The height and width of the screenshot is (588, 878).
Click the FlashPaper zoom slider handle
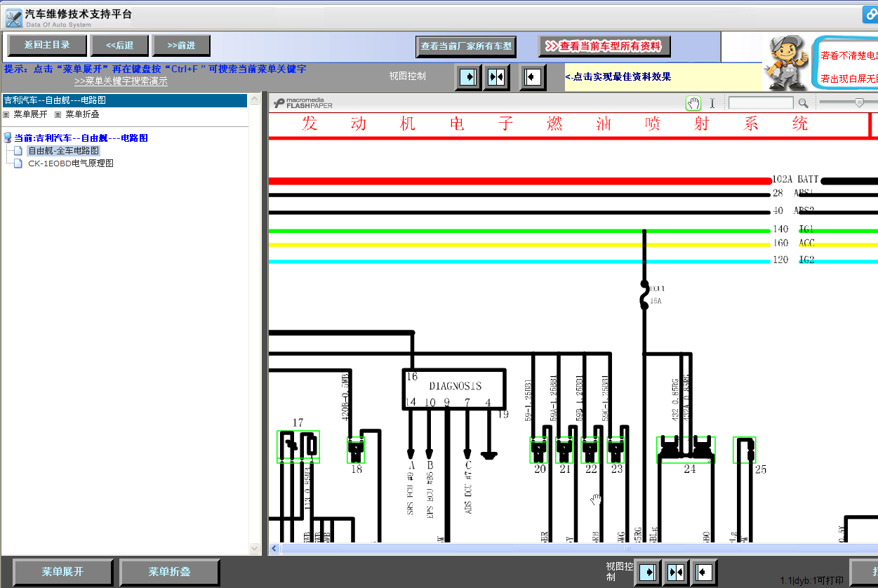[859, 103]
